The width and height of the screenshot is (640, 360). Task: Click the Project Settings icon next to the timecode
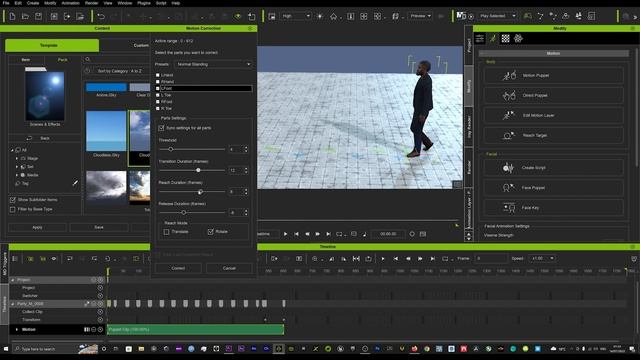[x=423, y=234]
